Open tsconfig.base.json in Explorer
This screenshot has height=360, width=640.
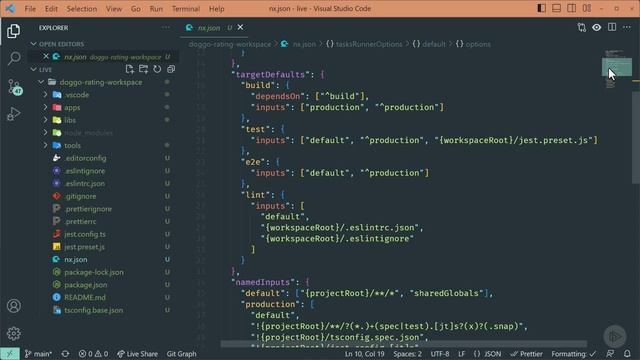coord(93,310)
